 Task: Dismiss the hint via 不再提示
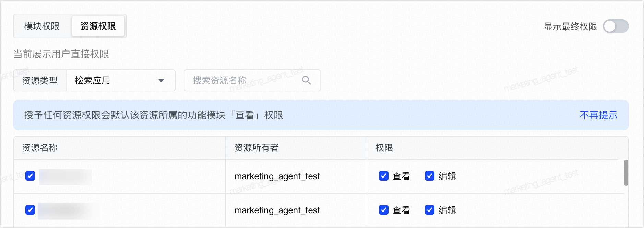pos(598,115)
